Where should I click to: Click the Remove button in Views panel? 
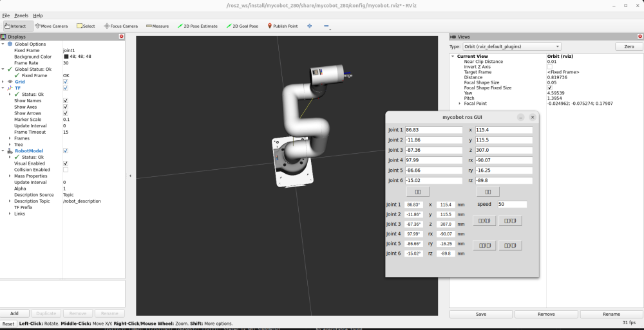tap(546, 314)
